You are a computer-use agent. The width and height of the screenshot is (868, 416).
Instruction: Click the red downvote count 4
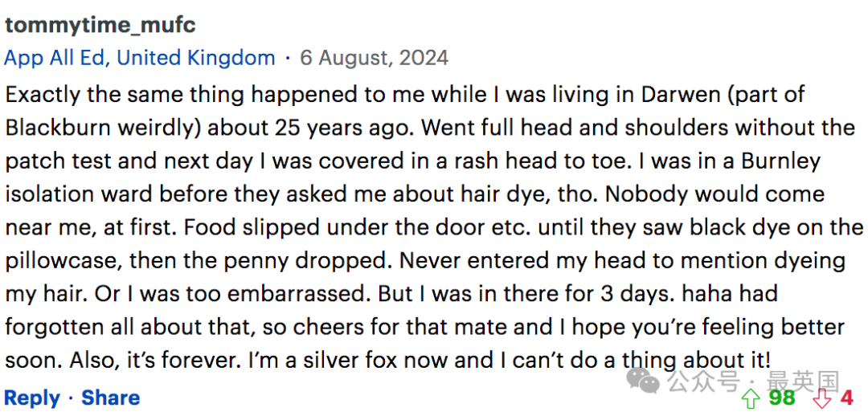click(846, 398)
